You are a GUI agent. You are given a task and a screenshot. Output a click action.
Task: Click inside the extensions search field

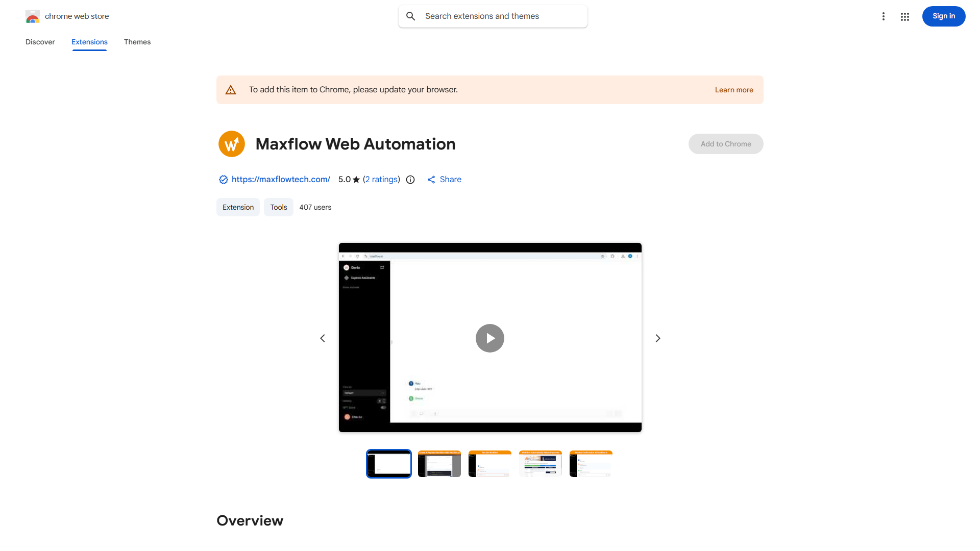(x=490, y=16)
